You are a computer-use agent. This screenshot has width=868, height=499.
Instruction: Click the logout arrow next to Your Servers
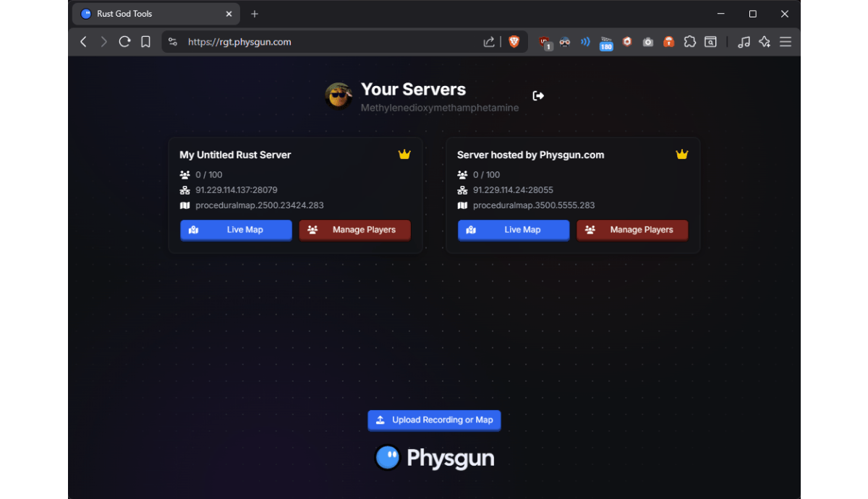(x=538, y=95)
